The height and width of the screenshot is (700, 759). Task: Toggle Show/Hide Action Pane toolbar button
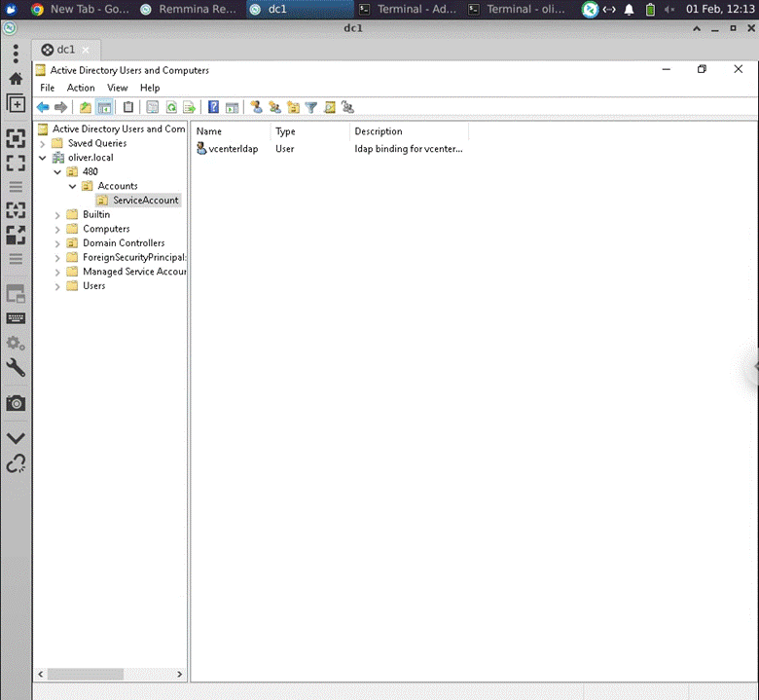coord(232,107)
